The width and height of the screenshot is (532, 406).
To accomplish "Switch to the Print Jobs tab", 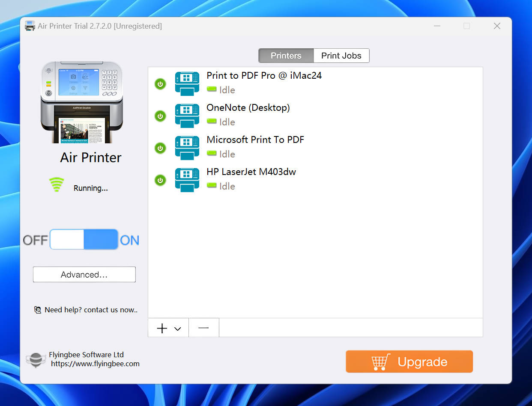I will click(341, 56).
